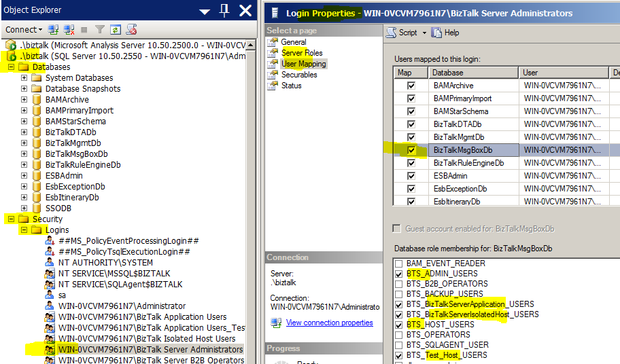
Task: Toggle Map checkbox for ESBAdmin
Action: 411,176
